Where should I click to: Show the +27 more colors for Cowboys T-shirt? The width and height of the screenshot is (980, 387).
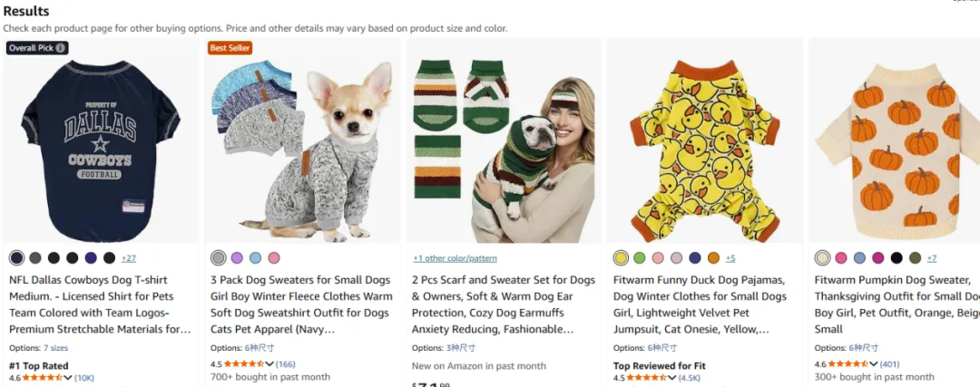[x=129, y=258]
